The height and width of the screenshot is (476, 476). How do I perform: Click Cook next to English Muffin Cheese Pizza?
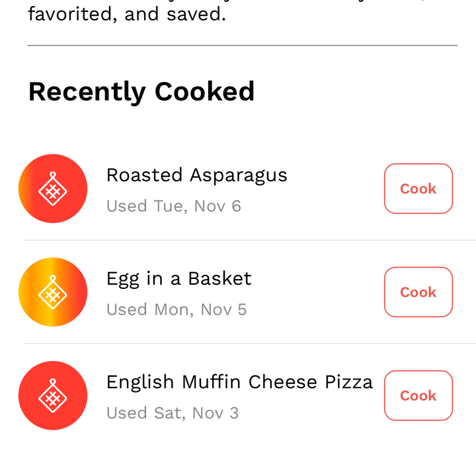tap(418, 395)
